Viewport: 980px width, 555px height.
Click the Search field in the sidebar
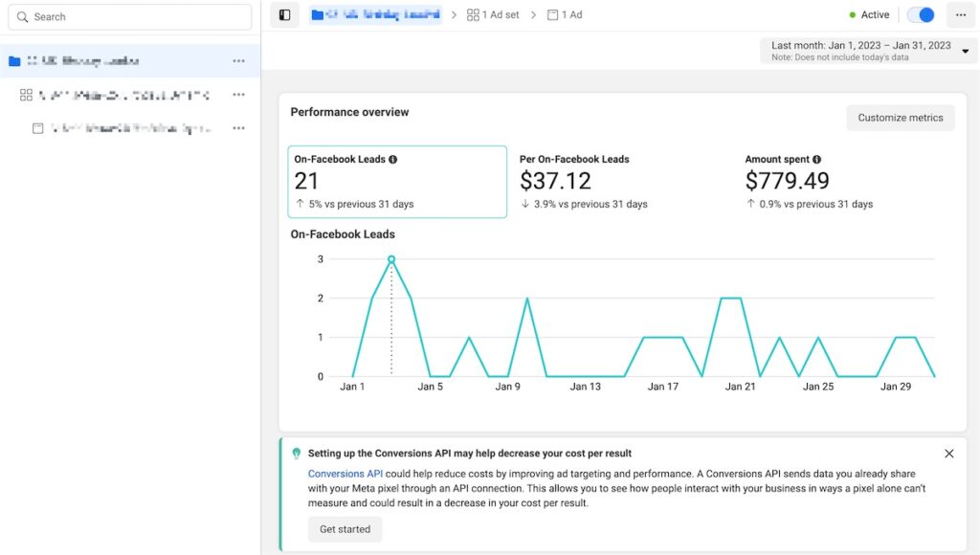point(130,17)
